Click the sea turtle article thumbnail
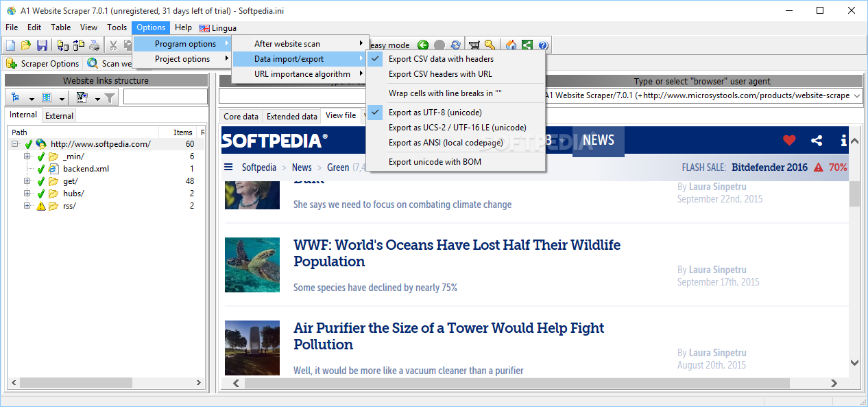The height and width of the screenshot is (407, 868). (252, 265)
